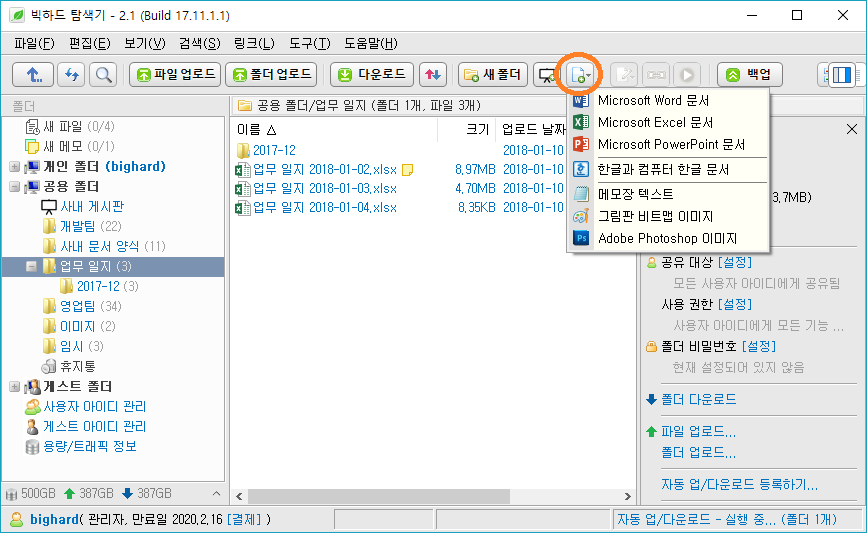
Task: Choose Adobe Photoshop 이미지 from the menu
Action: click(x=668, y=238)
